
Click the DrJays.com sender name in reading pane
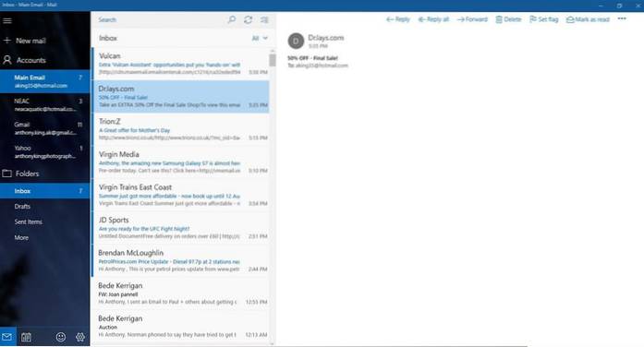pyautogui.click(x=326, y=37)
